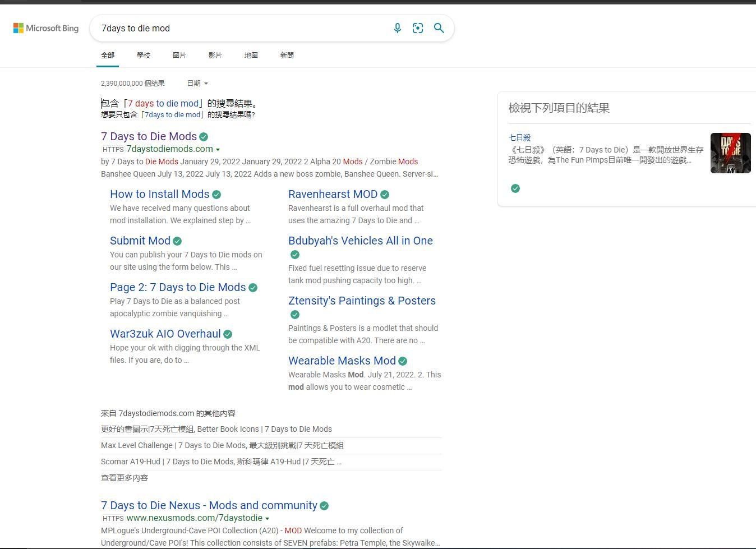Image resolution: width=756 pixels, height=549 pixels.
Task: Expand dropdown arrow beside 7daystodiemods.com URL
Action: (x=218, y=150)
